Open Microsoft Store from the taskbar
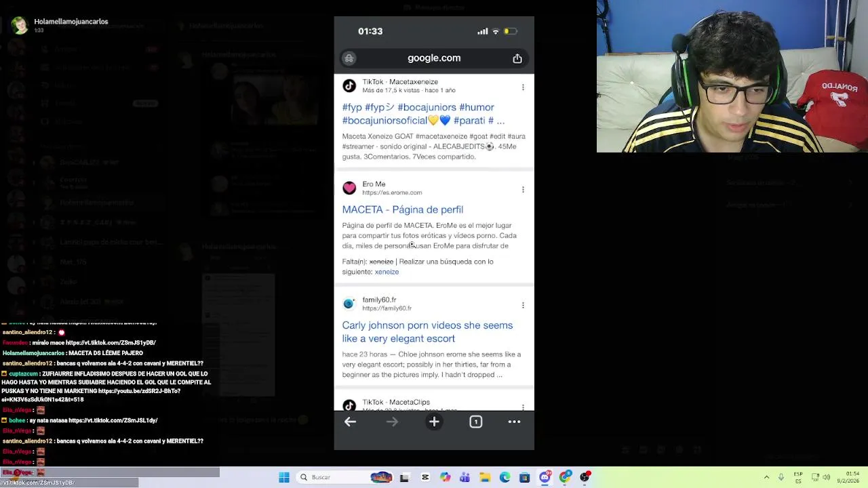 pyautogui.click(x=524, y=477)
